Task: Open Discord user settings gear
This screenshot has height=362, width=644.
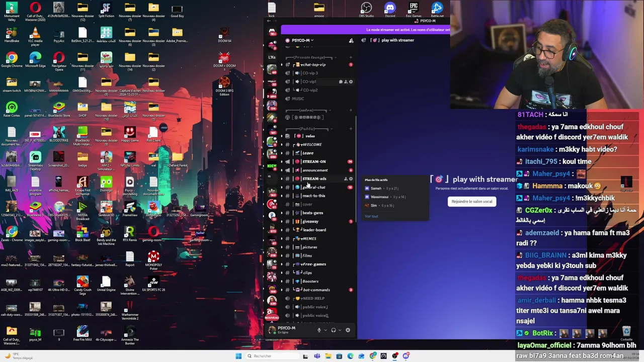Action: [x=348, y=330]
